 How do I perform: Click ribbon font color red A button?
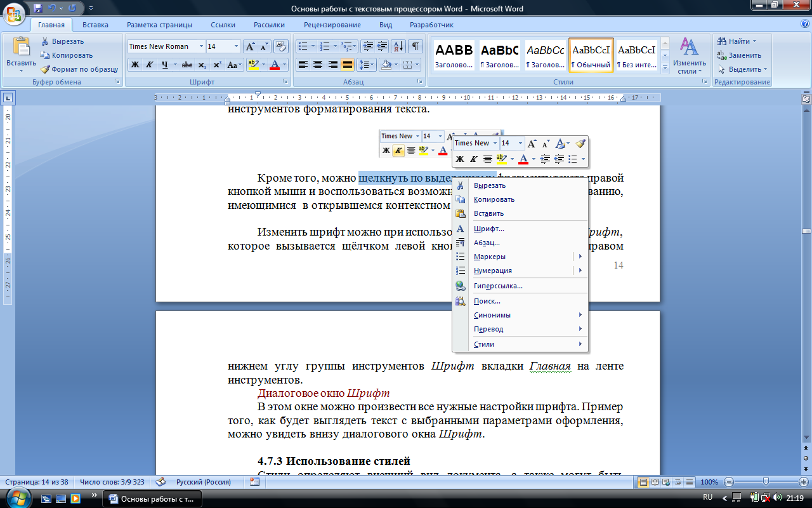[x=275, y=65]
